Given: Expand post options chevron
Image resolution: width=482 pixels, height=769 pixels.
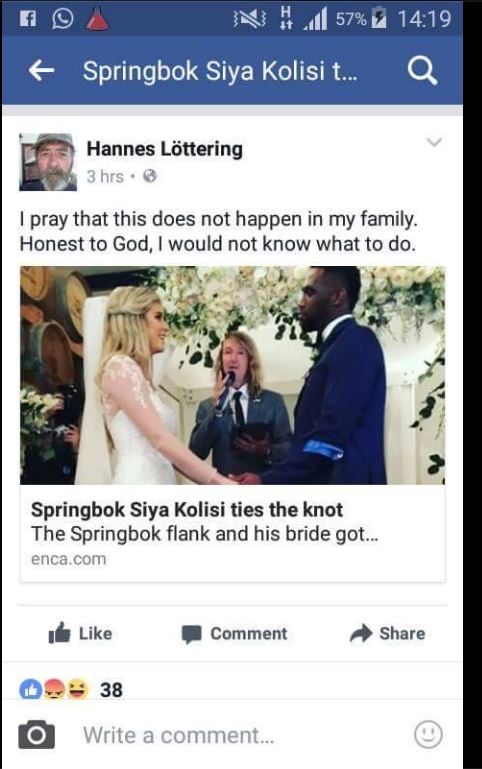Looking at the screenshot, I should [434, 142].
